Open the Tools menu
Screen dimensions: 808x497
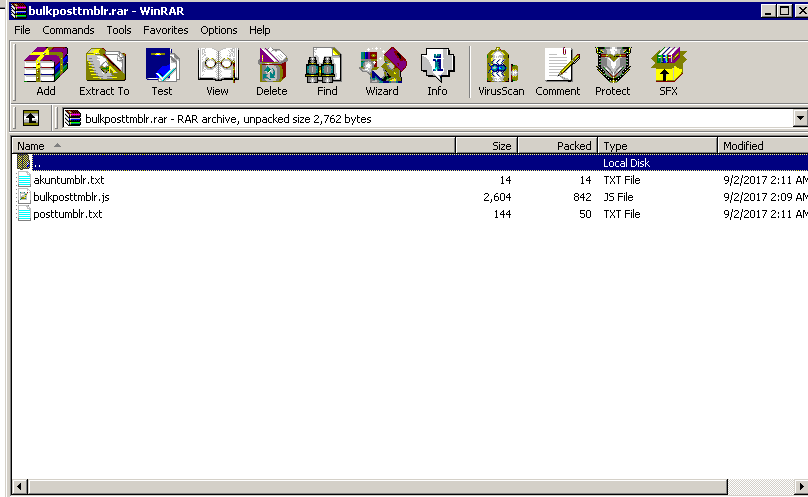coord(119,30)
